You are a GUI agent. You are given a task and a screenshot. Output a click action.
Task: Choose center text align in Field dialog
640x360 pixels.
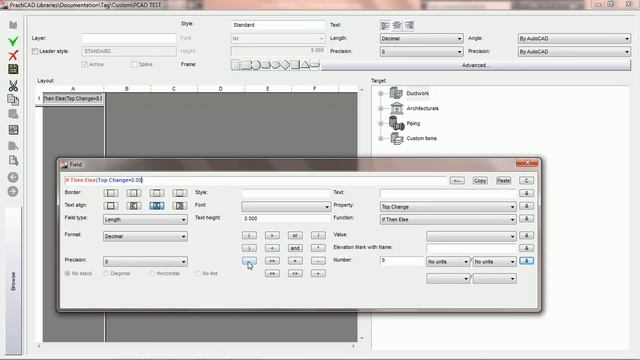click(x=157, y=206)
